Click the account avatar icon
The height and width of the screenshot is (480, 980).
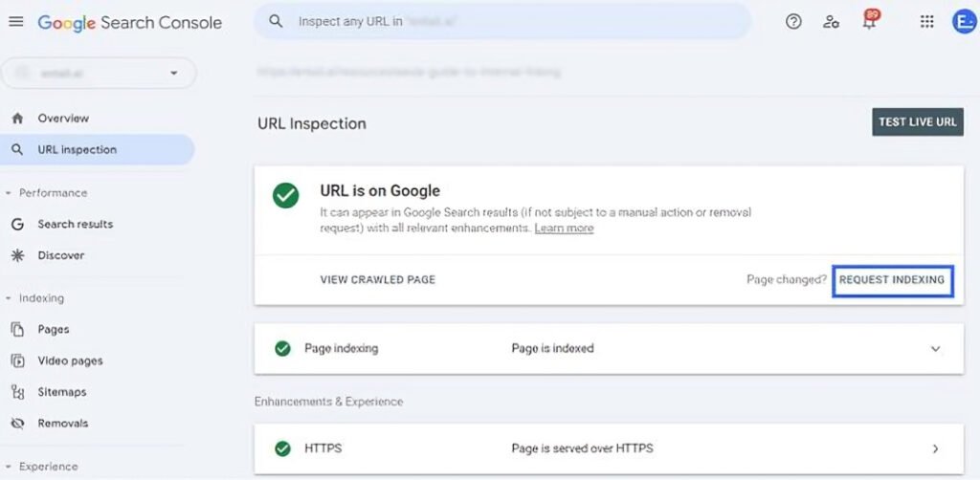(965, 22)
